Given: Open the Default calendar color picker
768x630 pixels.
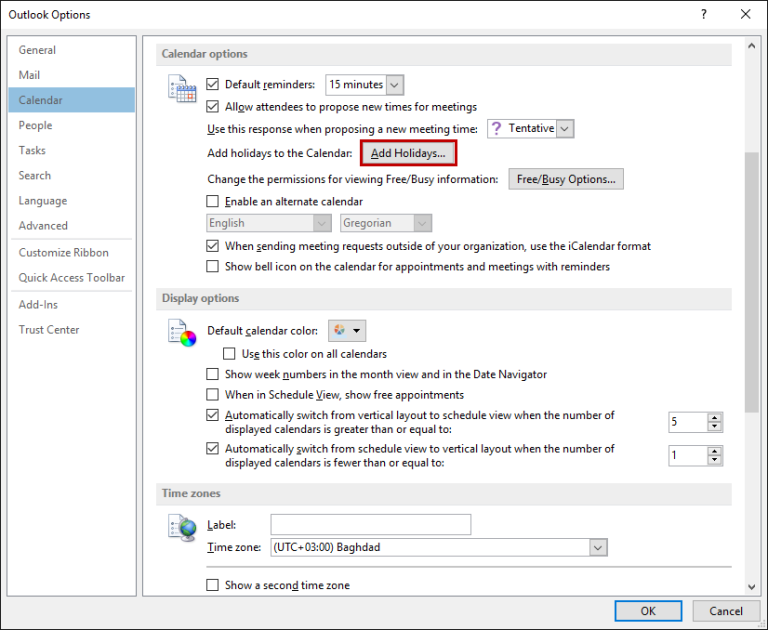Looking at the screenshot, I should (x=347, y=331).
